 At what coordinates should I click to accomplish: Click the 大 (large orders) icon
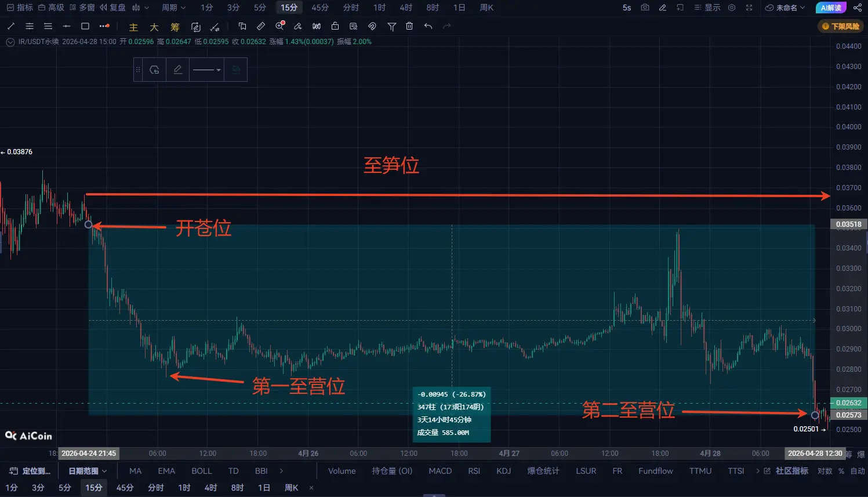point(154,27)
